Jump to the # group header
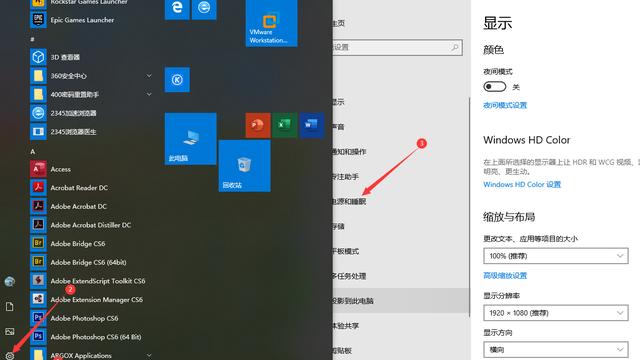The height and width of the screenshot is (360, 640). (32, 39)
